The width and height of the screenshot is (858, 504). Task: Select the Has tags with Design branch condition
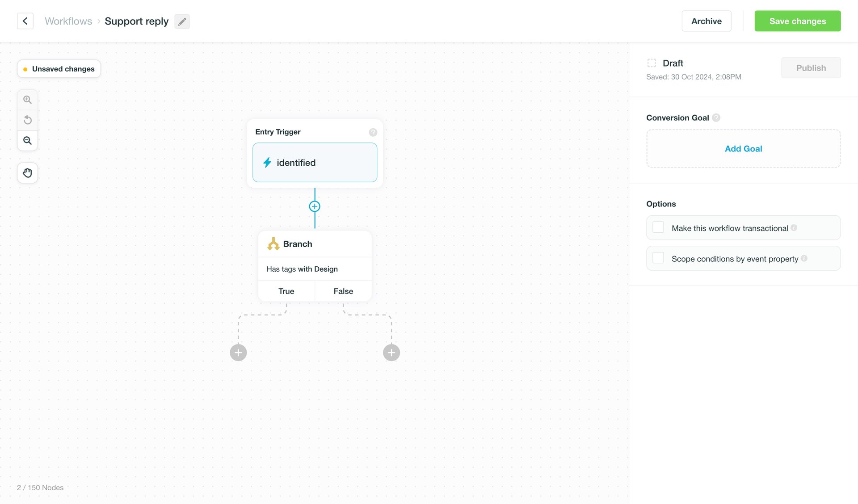point(302,269)
